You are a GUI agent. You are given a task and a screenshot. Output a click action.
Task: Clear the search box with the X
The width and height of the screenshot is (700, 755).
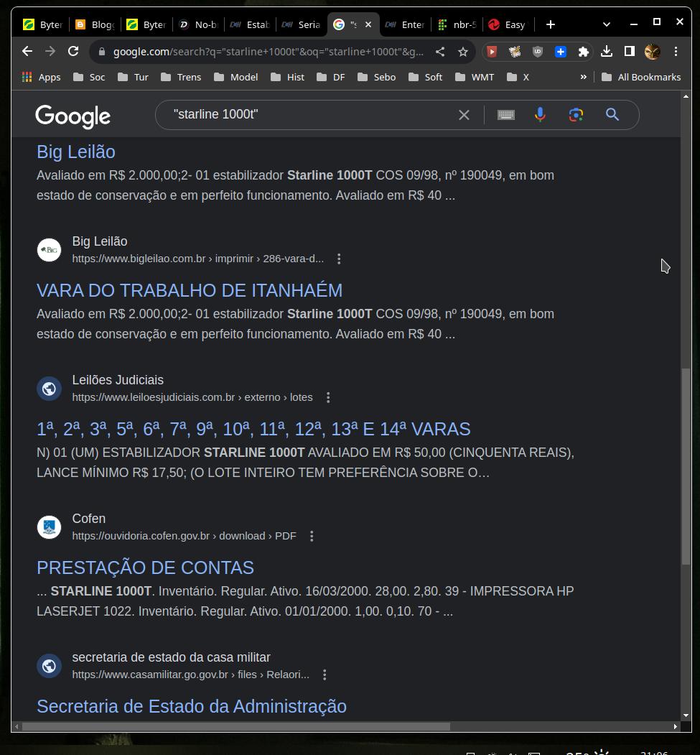click(x=464, y=115)
